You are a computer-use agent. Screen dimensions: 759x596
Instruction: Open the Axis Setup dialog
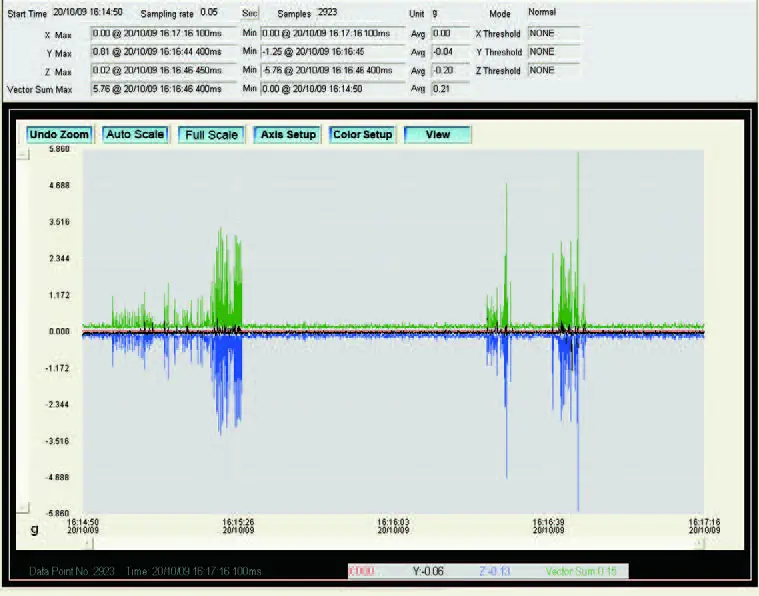(286, 135)
